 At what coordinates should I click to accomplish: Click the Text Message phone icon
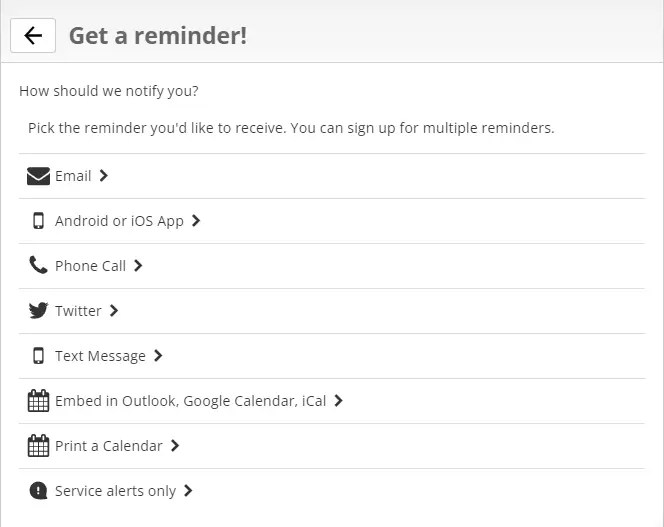[x=38, y=356]
